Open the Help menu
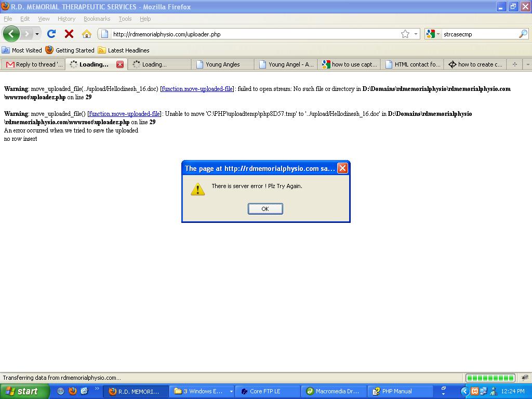 point(145,19)
